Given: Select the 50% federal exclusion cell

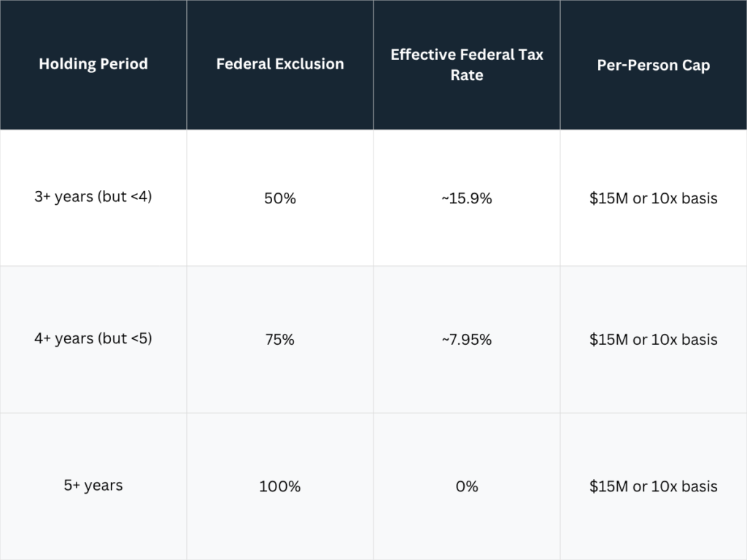Looking at the screenshot, I should [x=280, y=198].
